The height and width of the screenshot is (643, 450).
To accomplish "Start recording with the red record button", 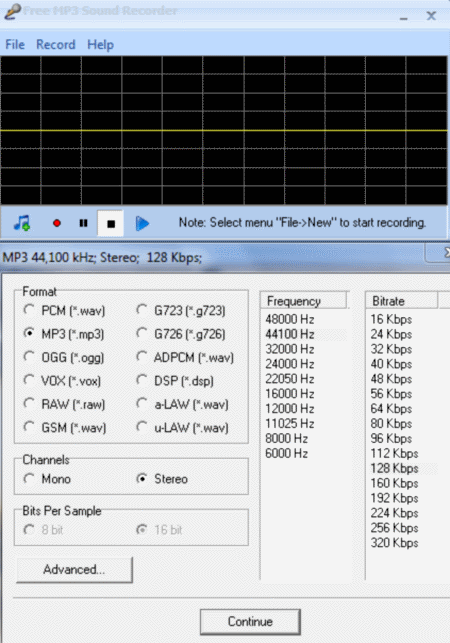I will (x=57, y=223).
